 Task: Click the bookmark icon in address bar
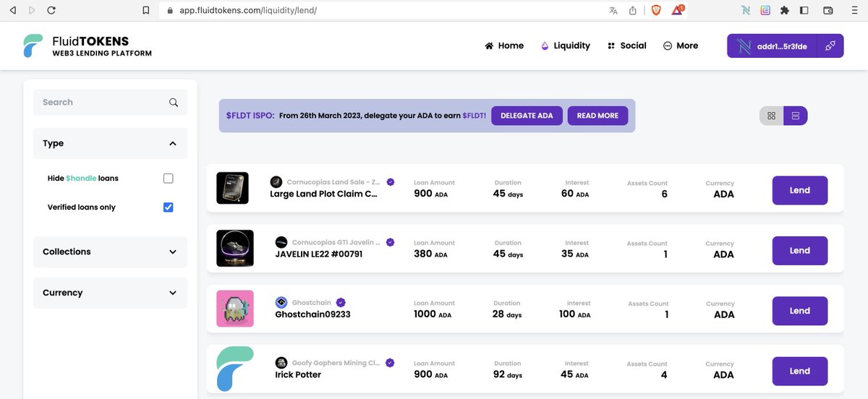[x=146, y=11]
